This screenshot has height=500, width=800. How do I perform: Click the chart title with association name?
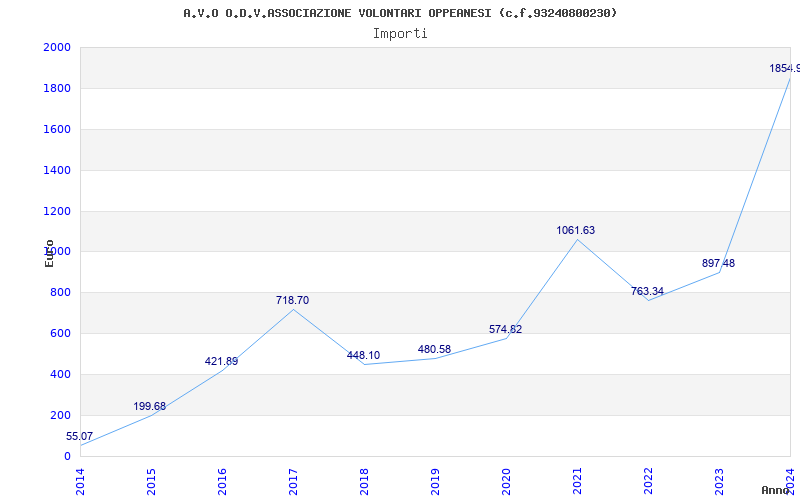tap(400, 13)
